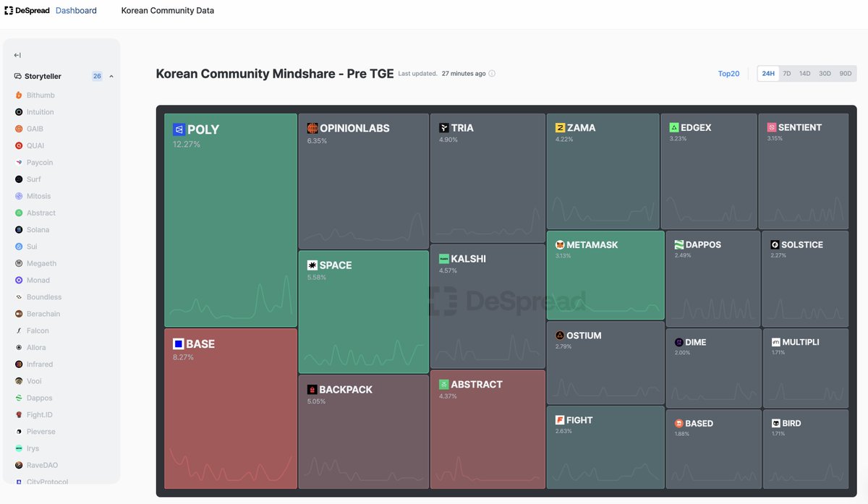Click the Paycoin icon in sidebar
868x504 pixels.
click(19, 163)
